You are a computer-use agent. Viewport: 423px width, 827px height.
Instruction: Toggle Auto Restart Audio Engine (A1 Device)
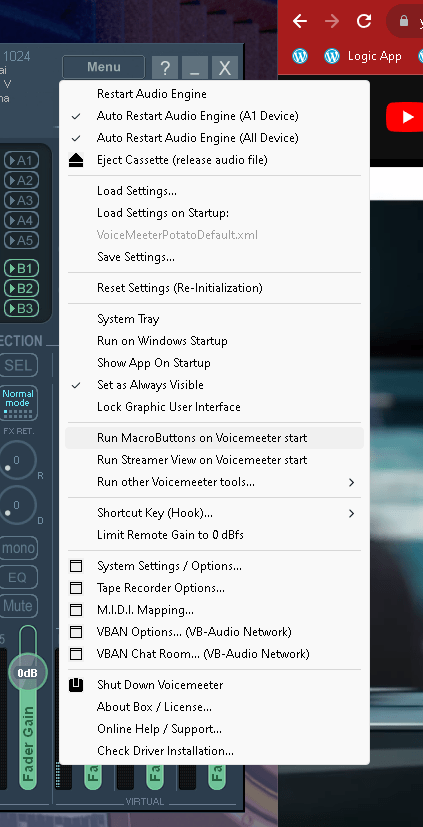(x=214, y=116)
